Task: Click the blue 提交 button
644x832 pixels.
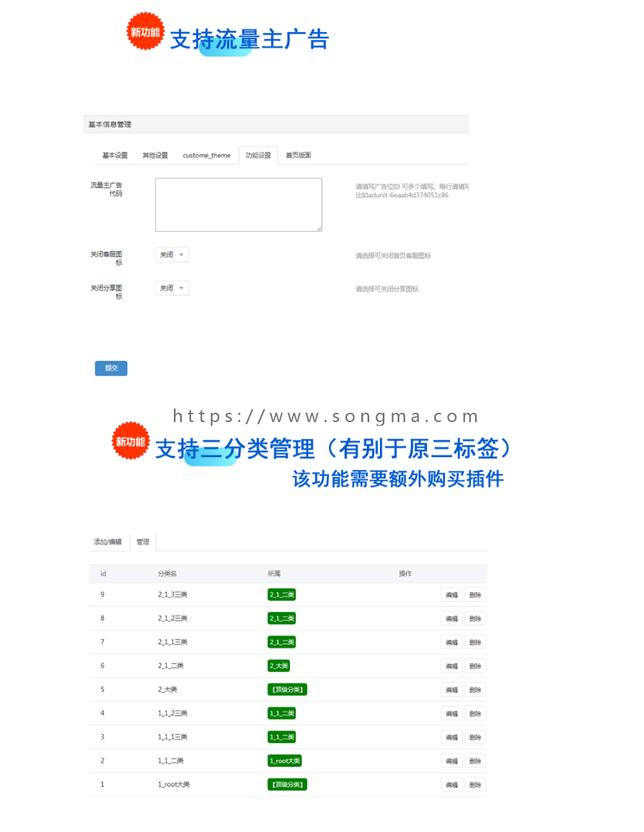Action: [x=111, y=368]
